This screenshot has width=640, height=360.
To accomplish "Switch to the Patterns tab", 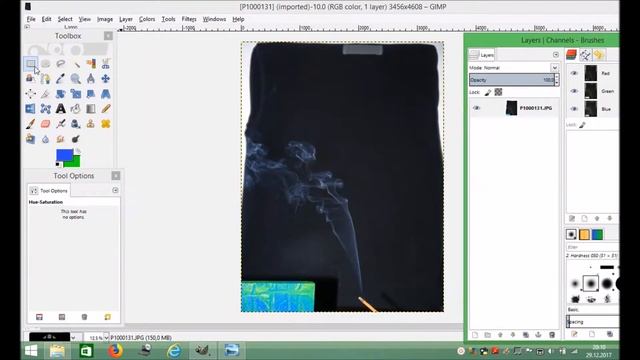I will coord(584,234).
